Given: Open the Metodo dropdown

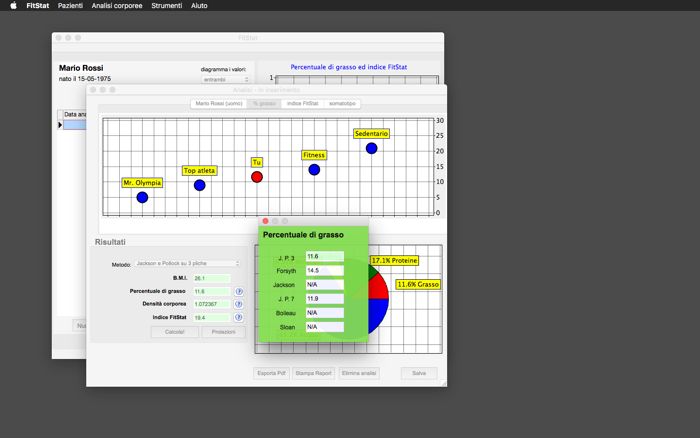Looking at the screenshot, I should [x=188, y=263].
